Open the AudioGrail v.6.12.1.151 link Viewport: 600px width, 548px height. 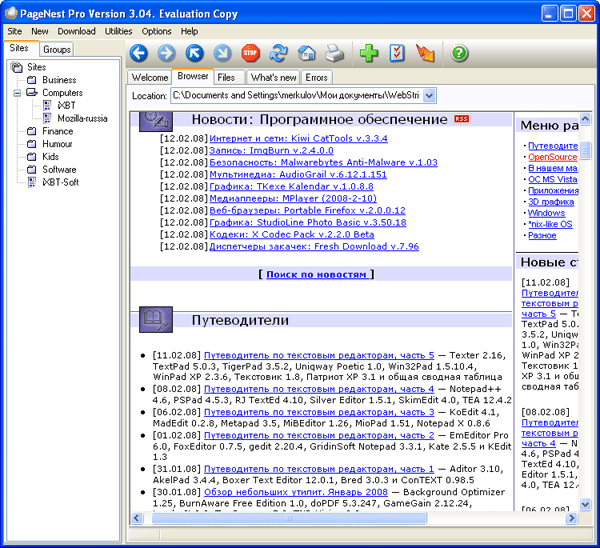pos(298,175)
